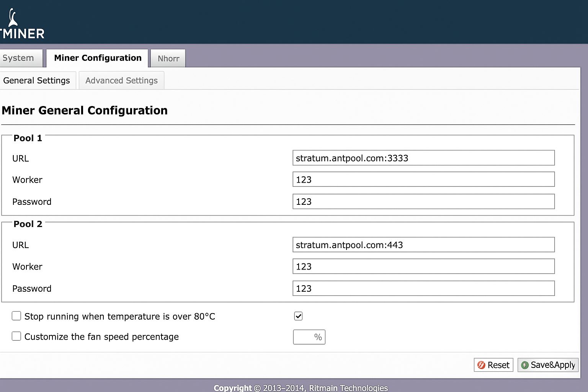Click the Pool 1 Password label

tap(32, 202)
